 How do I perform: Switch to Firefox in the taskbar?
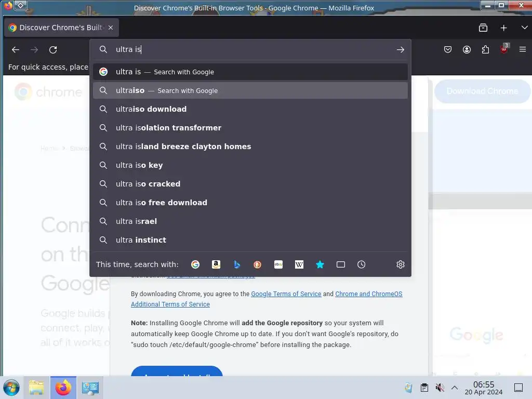pos(63,388)
